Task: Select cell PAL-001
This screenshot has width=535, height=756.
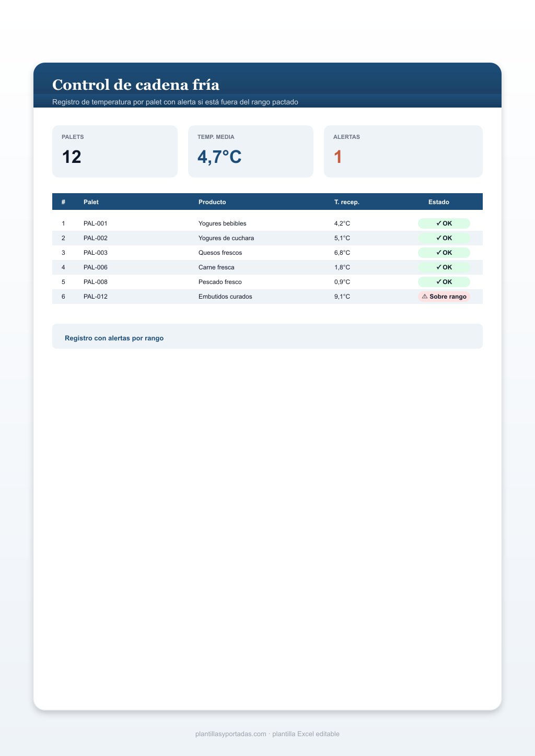Action: pyautogui.click(x=96, y=223)
